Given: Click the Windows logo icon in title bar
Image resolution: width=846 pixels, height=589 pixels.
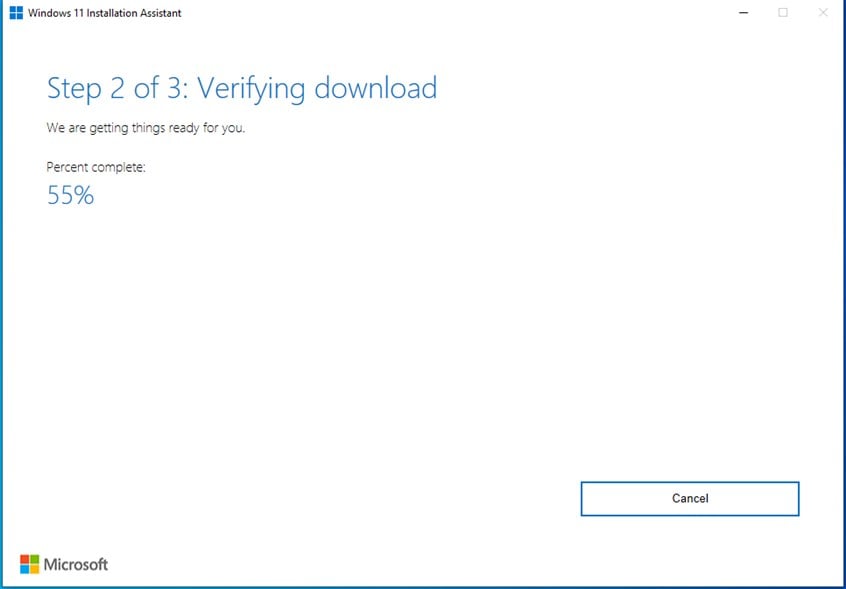Looking at the screenshot, I should [x=16, y=13].
